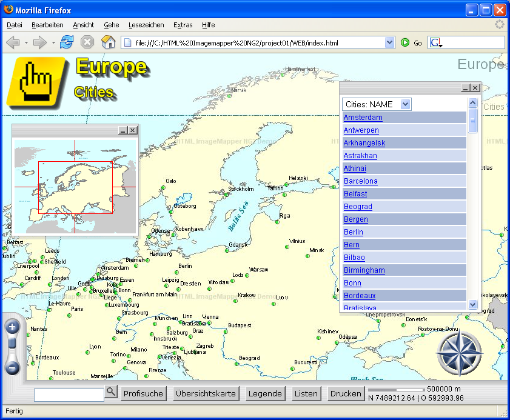The height and width of the screenshot is (420, 510).
Task: Click the magnifier search icon
Action: click(x=111, y=392)
